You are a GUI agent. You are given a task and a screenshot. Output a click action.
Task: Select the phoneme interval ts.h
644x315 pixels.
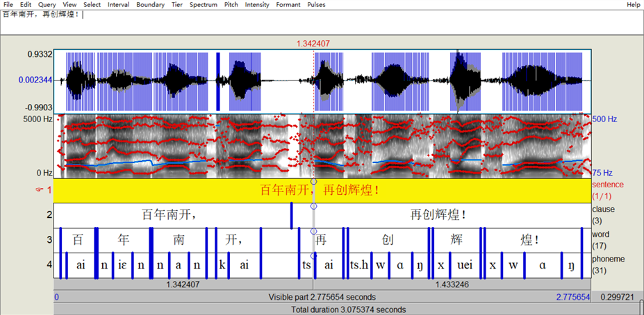(359, 265)
